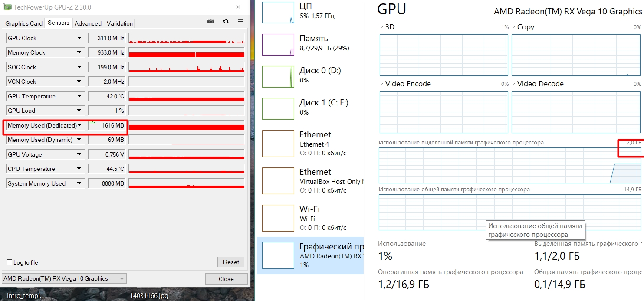Click the 2.0 MHz VCN Clock value
The height and width of the screenshot is (301, 644).
107,82
